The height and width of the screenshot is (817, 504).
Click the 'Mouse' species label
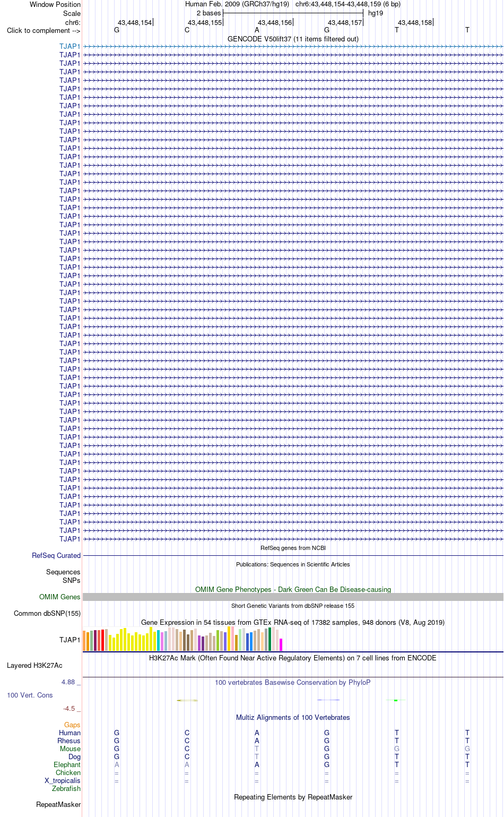(x=70, y=749)
